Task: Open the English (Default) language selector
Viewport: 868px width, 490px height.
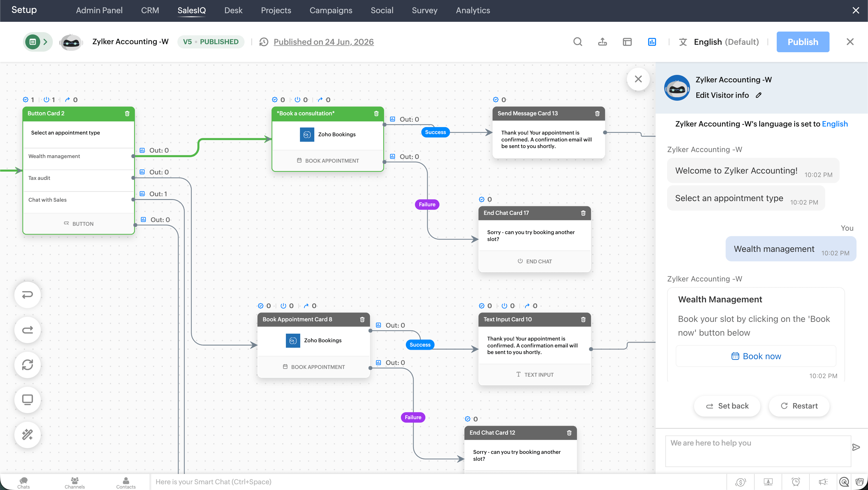Action: pos(726,42)
